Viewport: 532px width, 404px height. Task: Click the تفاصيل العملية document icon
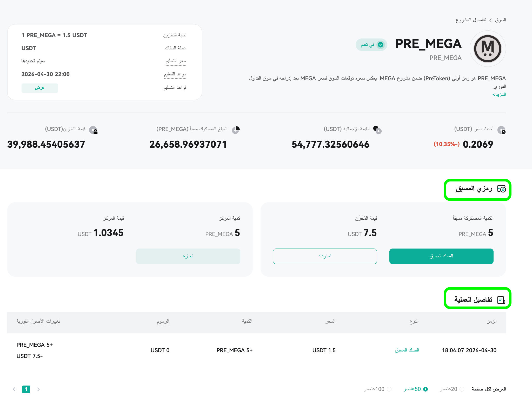pos(501,300)
